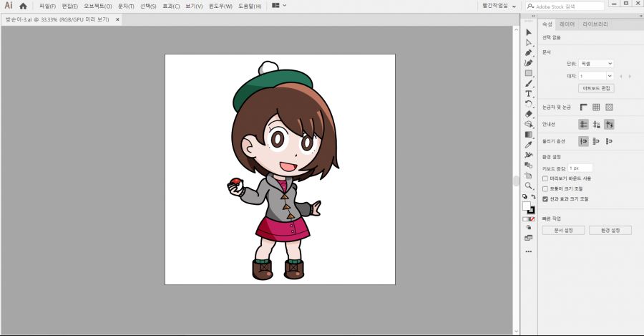The image size is (644, 336).
Task: Uncheck 선과 효과 크기 조절 checkbox
Action: click(545, 198)
